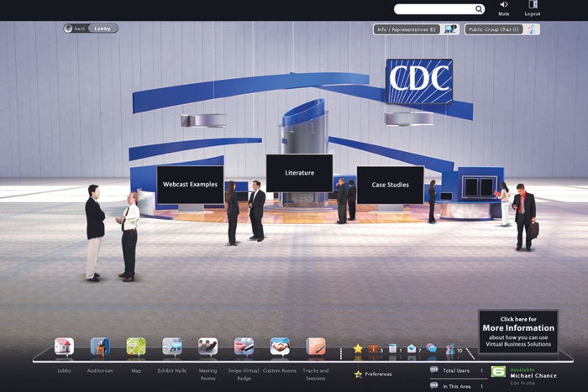Click the magnifier search icon
This screenshot has width=588, height=392.
coord(479,9)
